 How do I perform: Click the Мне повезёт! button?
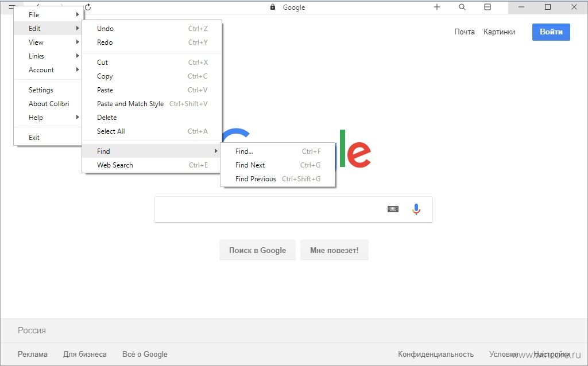pyautogui.click(x=334, y=250)
